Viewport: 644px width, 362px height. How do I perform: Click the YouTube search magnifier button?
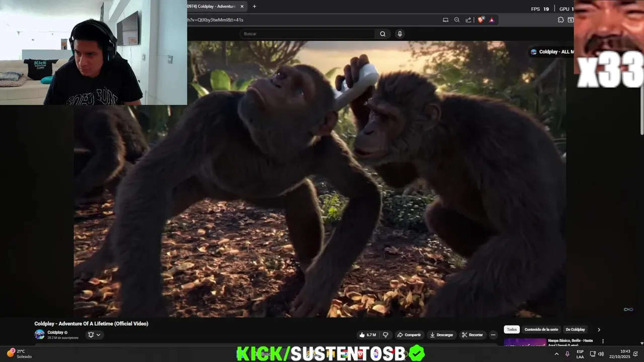(383, 34)
